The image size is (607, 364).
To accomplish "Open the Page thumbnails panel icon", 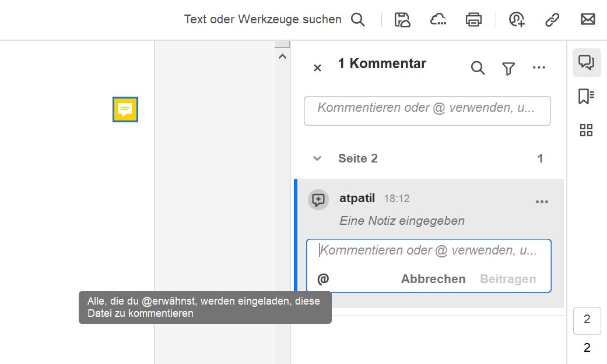I will (x=586, y=130).
